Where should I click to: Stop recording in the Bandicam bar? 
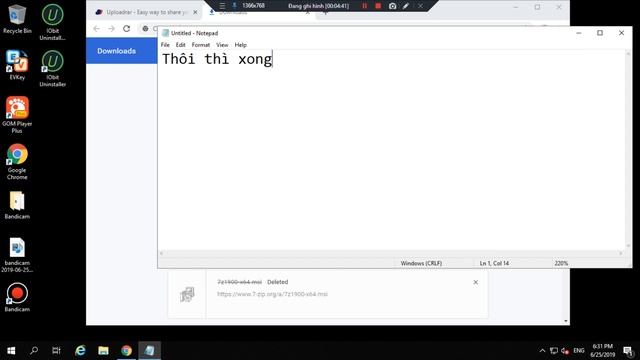point(378,6)
